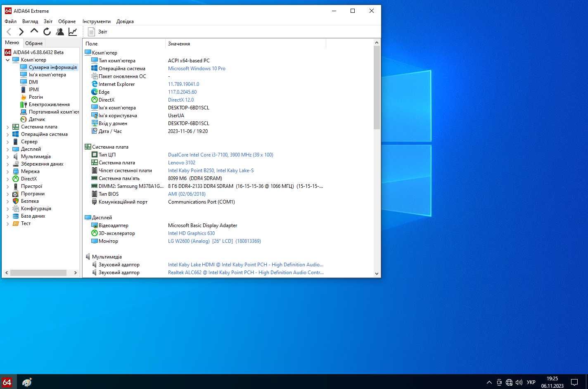Click the Realtek ALC662 Звуковий адаптор speaker icon
This screenshot has width=588, height=389.
[x=95, y=273]
